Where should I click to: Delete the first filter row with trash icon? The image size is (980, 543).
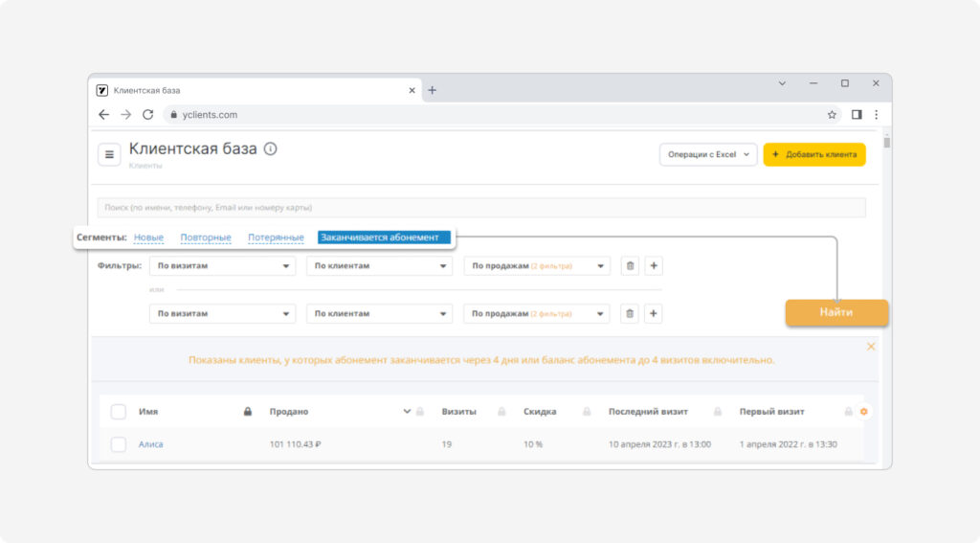click(630, 266)
